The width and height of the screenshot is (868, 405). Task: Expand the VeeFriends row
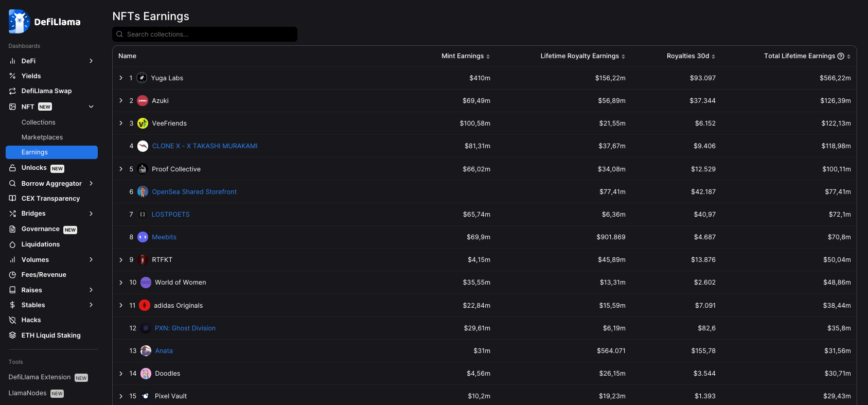pos(121,124)
